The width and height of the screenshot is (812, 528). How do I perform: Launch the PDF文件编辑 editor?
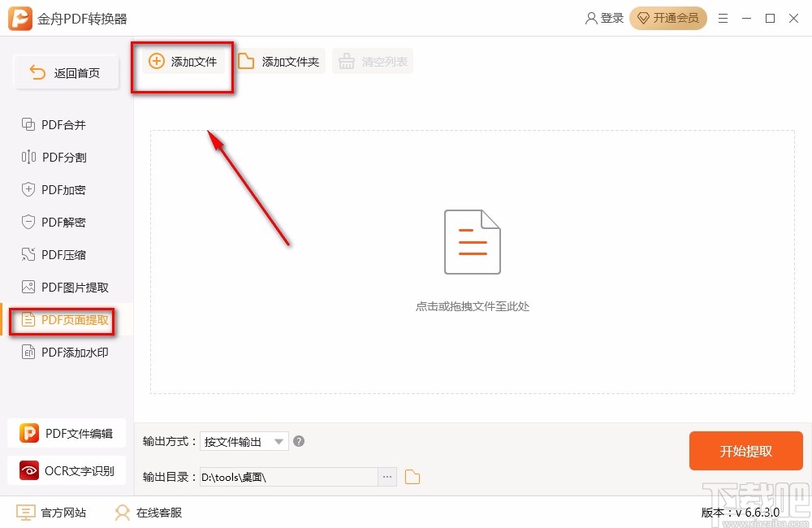[x=67, y=433]
